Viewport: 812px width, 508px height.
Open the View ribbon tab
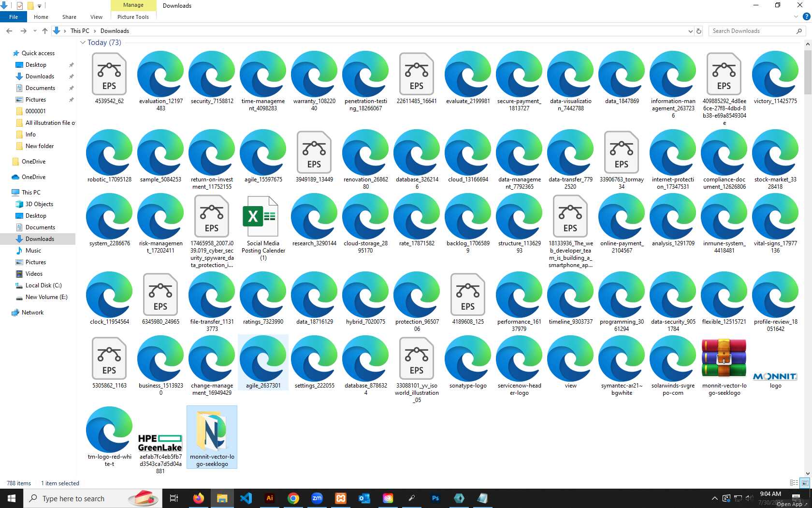(96, 17)
